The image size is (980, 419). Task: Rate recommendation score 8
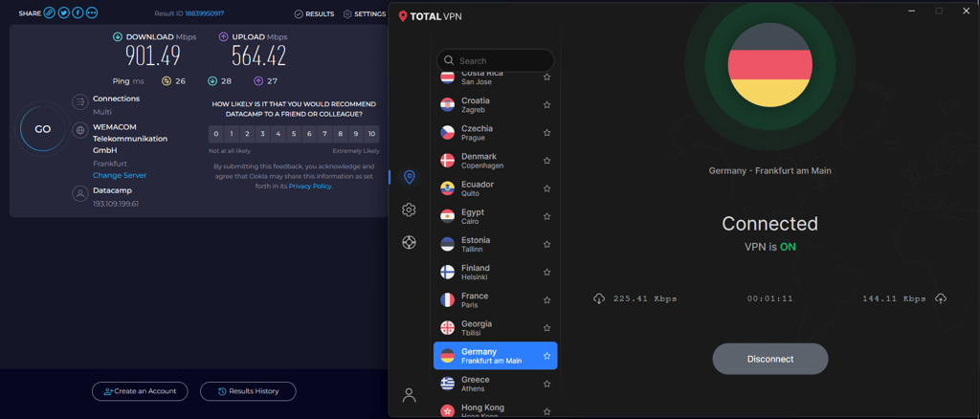(x=341, y=134)
